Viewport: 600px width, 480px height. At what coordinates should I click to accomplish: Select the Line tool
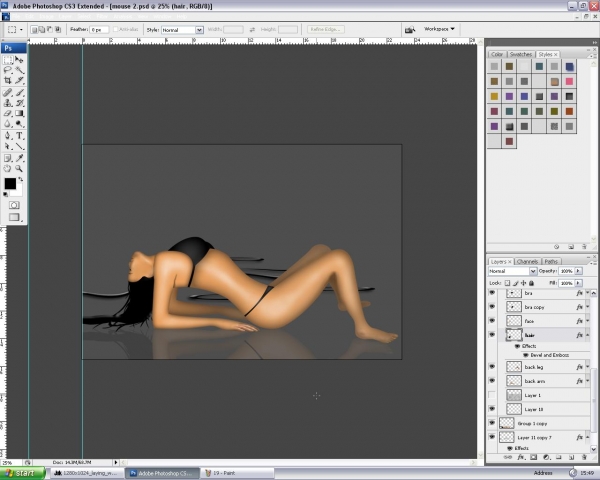tap(19, 146)
